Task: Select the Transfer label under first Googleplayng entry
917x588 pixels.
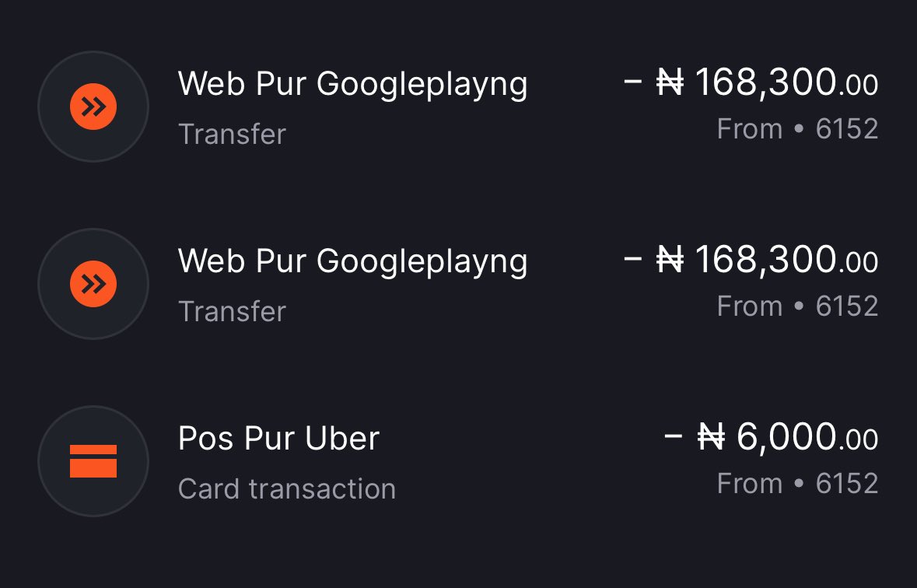Action: click(233, 134)
